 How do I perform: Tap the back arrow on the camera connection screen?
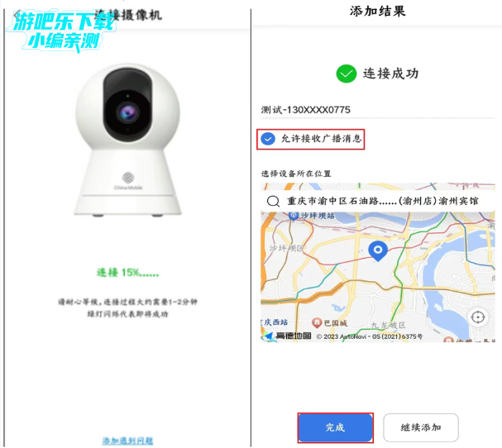(x=17, y=15)
